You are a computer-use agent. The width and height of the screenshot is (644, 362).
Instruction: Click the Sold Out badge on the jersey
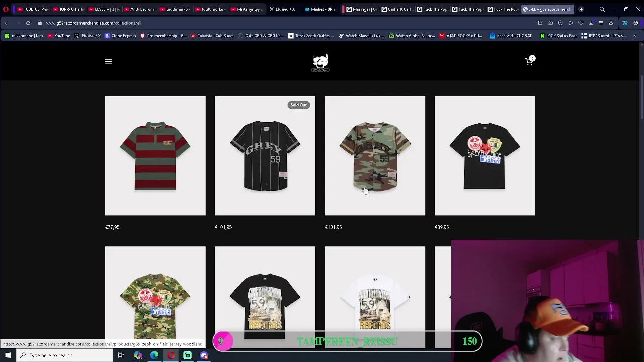pos(298,105)
